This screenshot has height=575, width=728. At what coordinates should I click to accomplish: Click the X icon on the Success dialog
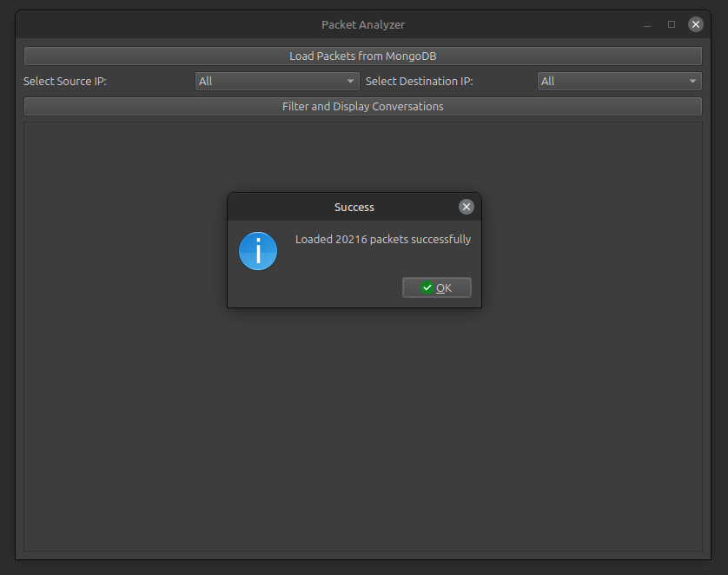467,207
